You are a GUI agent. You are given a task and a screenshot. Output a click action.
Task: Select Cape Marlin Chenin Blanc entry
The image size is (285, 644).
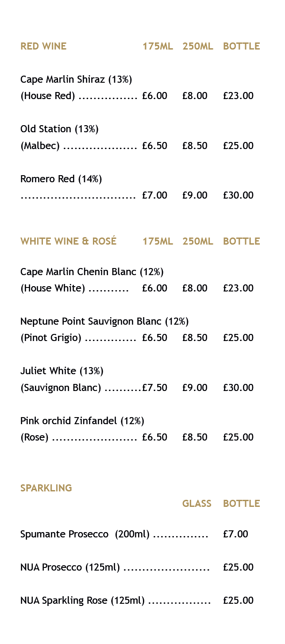[x=92, y=272]
